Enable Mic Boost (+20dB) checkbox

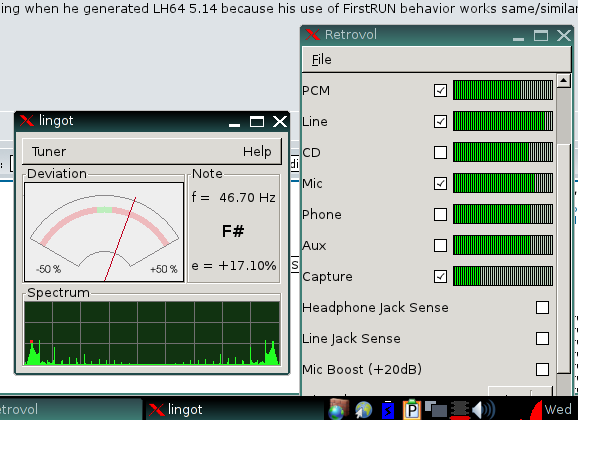click(x=543, y=370)
